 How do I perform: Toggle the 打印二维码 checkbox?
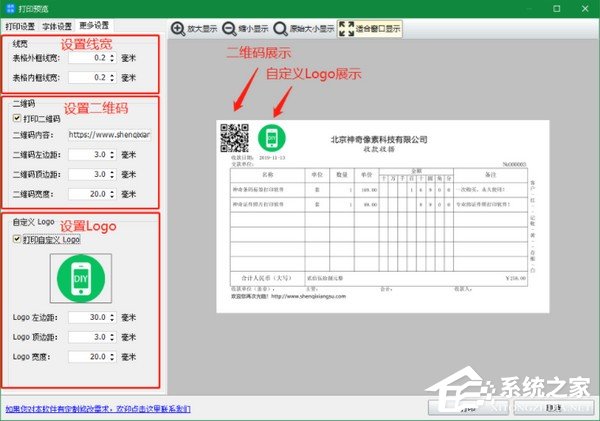point(16,118)
